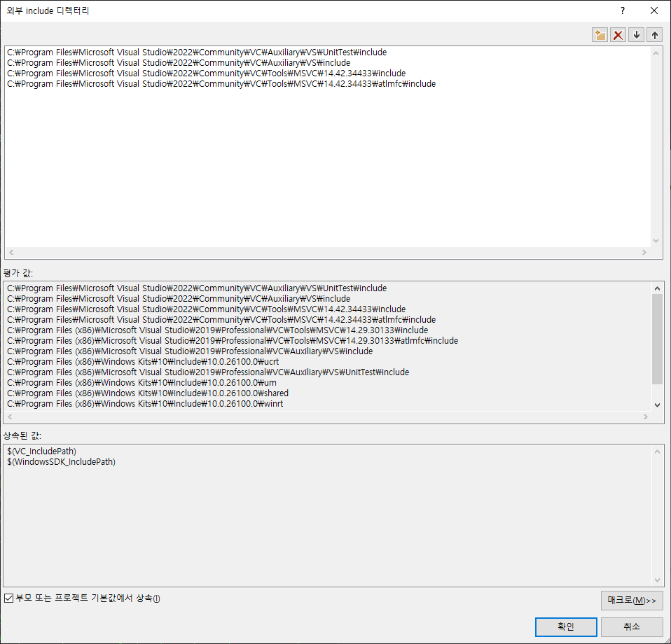Click Windows Kits 10.0.26100.0\winrt evaluated path
Image resolution: width=671 pixels, height=644 pixels.
(145, 404)
